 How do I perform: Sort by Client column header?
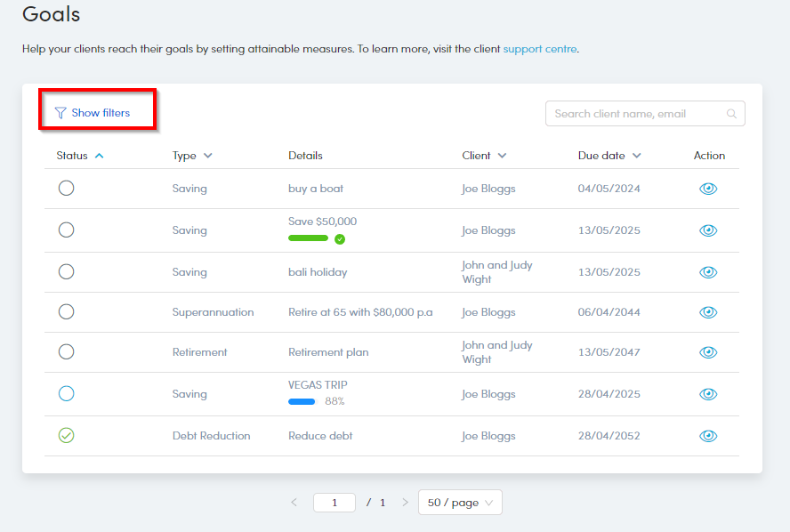pyautogui.click(x=484, y=156)
